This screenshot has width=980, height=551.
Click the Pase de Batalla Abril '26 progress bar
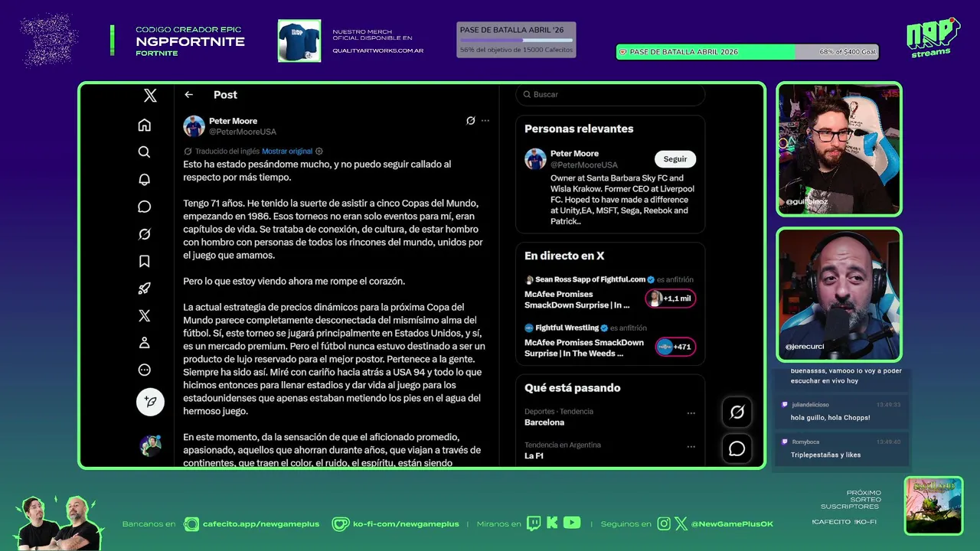(516, 40)
